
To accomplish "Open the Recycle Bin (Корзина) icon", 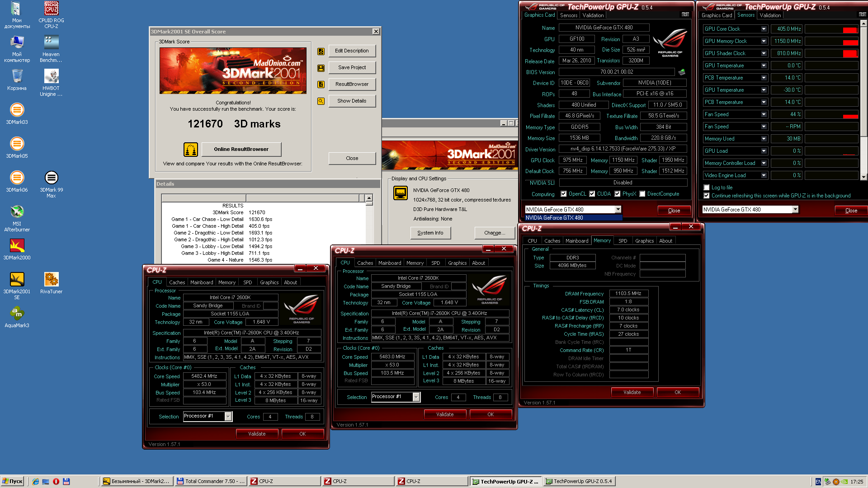I will [17, 80].
